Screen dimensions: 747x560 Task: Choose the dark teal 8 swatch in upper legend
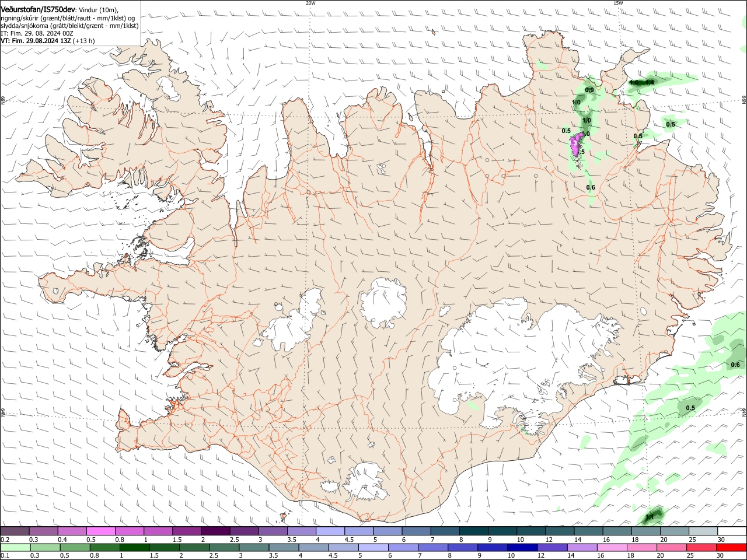473,531
